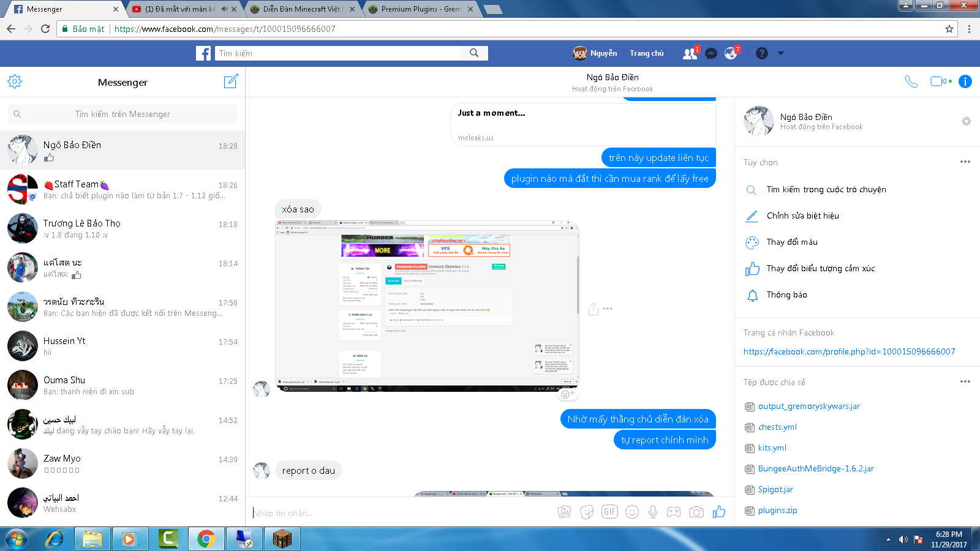The height and width of the screenshot is (551, 980).
Task: Open Zaw Myo conversation
Action: [123, 463]
